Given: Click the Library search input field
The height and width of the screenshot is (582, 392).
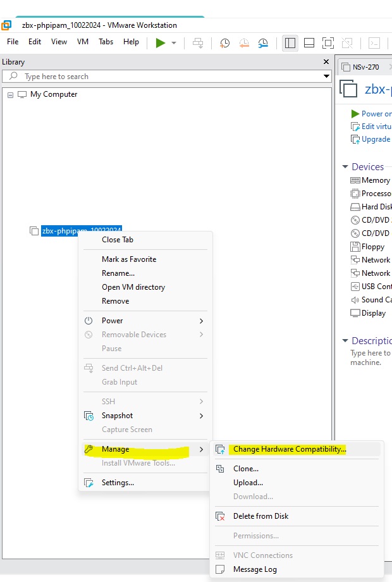Looking at the screenshot, I should (164, 77).
